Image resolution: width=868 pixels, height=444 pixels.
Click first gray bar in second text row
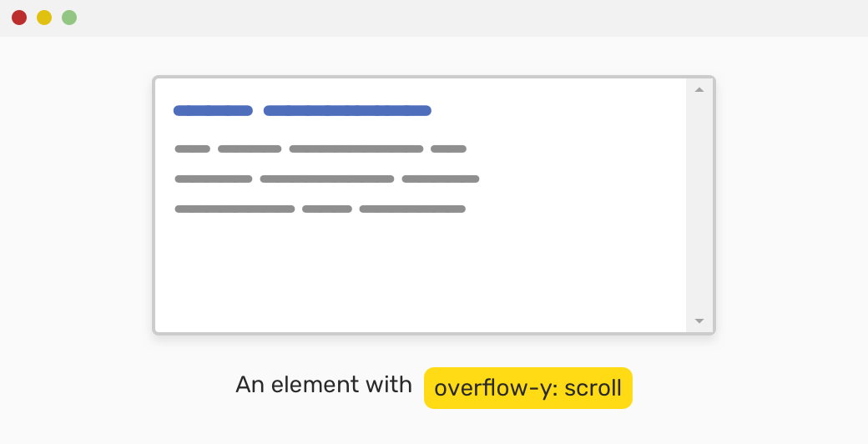(214, 179)
